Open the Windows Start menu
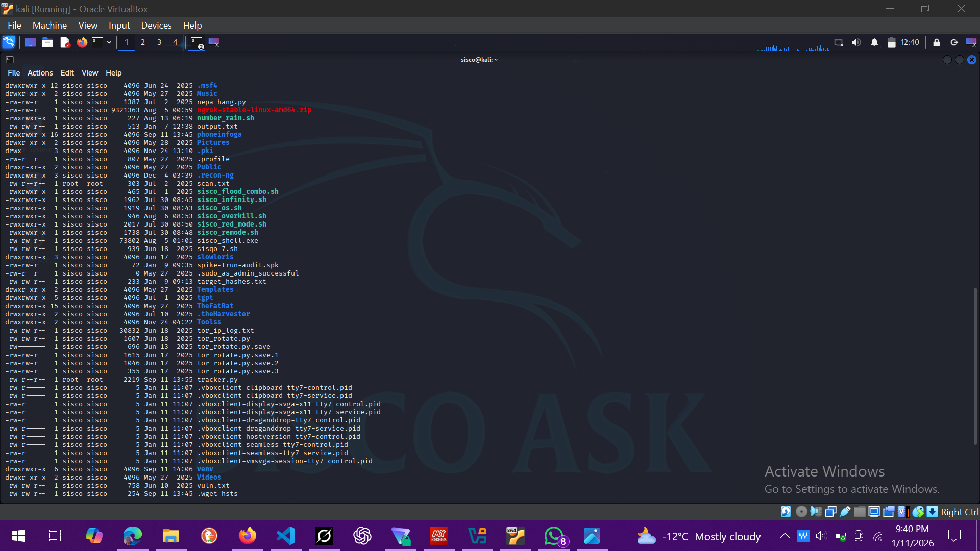980x551 pixels. (18, 536)
